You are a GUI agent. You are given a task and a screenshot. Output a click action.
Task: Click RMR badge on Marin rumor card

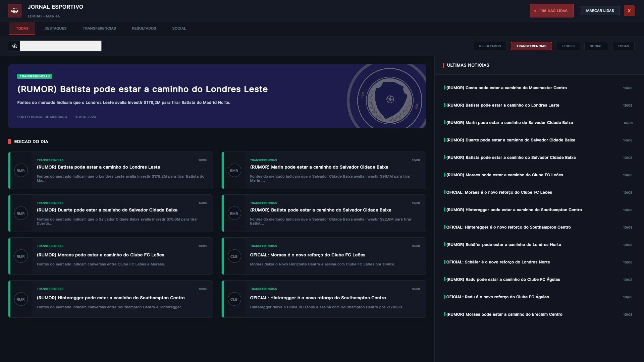234,171
